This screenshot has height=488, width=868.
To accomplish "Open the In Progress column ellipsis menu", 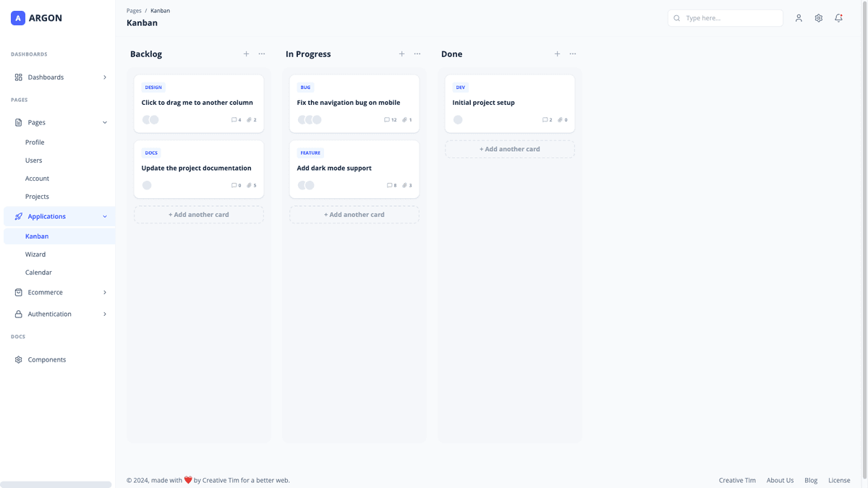I will pyautogui.click(x=417, y=53).
